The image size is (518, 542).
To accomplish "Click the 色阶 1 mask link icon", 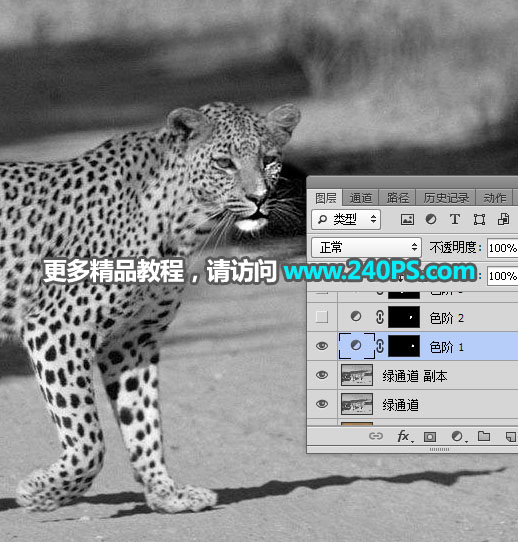I will pos(380,346).
